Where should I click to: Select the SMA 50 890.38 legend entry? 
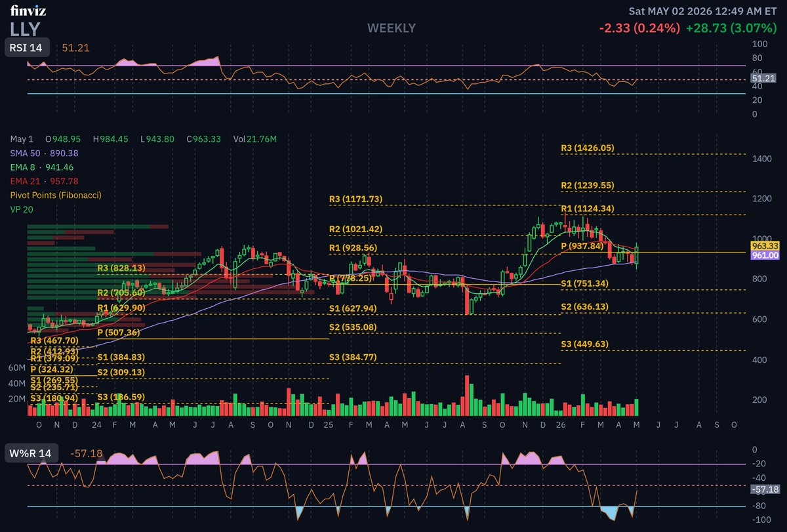click(x=44, y=153)
